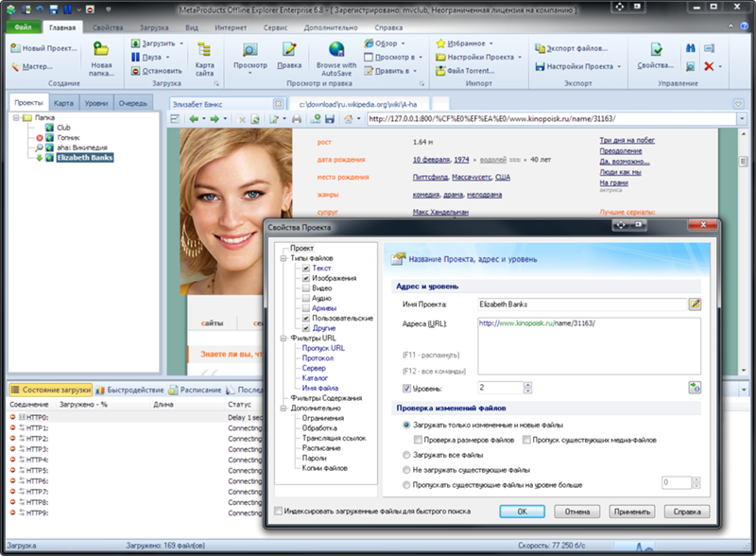This screenshot has width=756, height=556.
Task: Collapse the Дополнительно tree node
Action: (x=283, y=408)
